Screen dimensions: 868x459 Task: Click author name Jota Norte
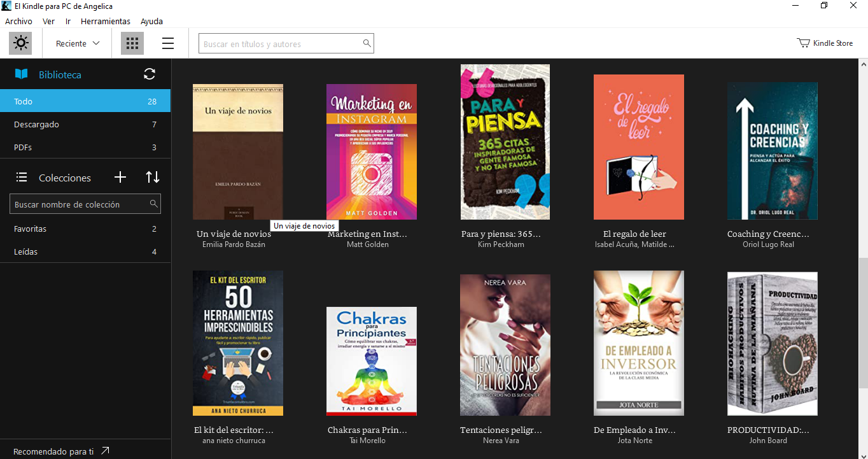tap(634, 441)
